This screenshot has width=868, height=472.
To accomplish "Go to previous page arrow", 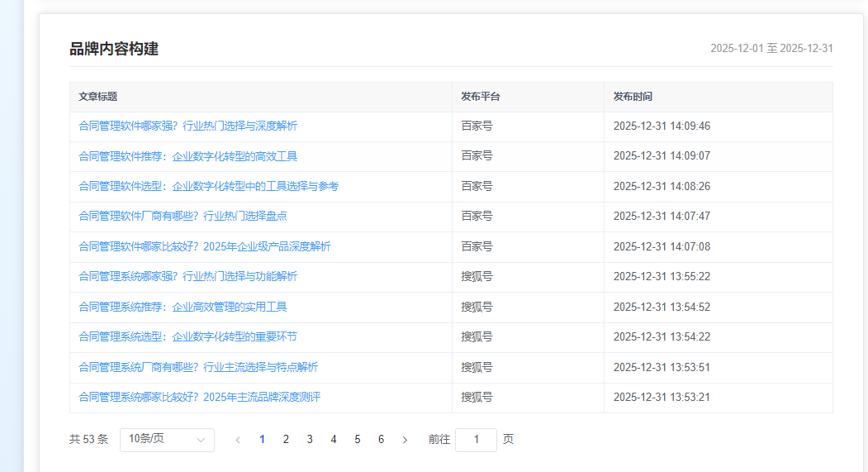I will pos(238,440).
